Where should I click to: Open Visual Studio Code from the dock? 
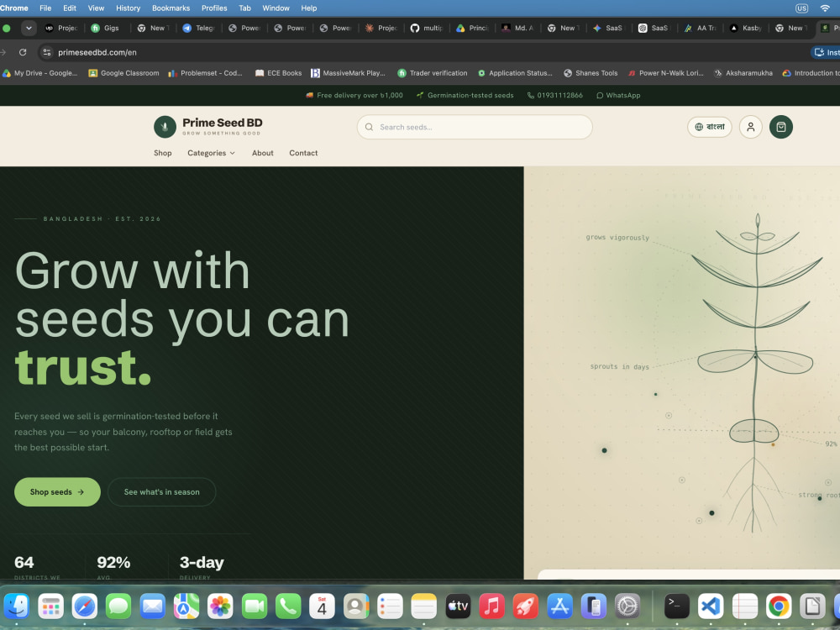click(x=711, y=606)
